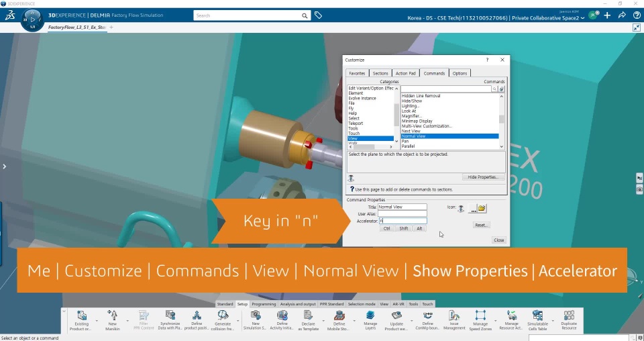Select the Magnifier command

412,116
